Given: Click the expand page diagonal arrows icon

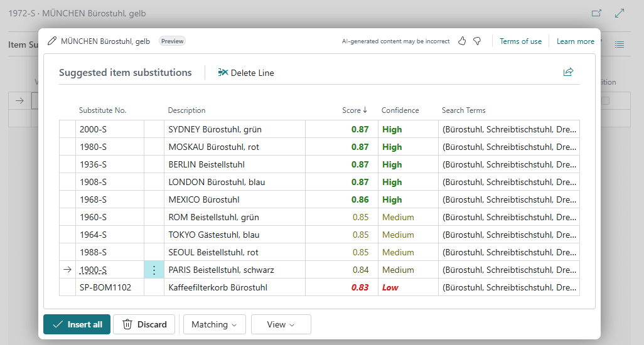Looking at the screenshot, I should click(620, 13).
